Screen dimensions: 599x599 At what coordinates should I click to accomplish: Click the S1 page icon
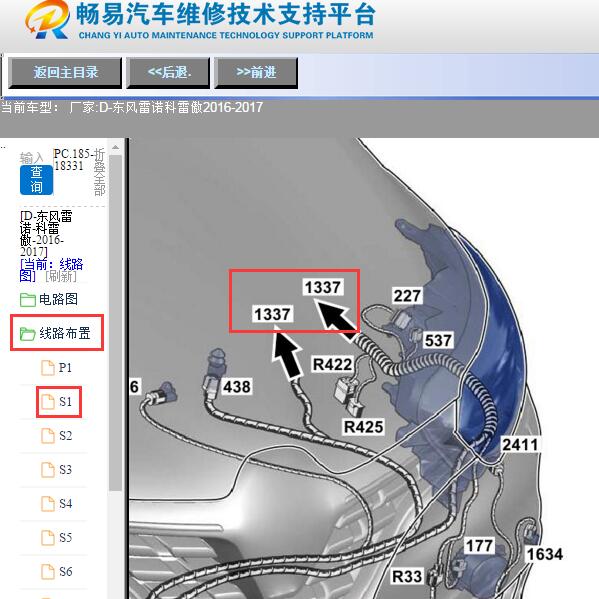pyautogui.click(x=48, y=402)
